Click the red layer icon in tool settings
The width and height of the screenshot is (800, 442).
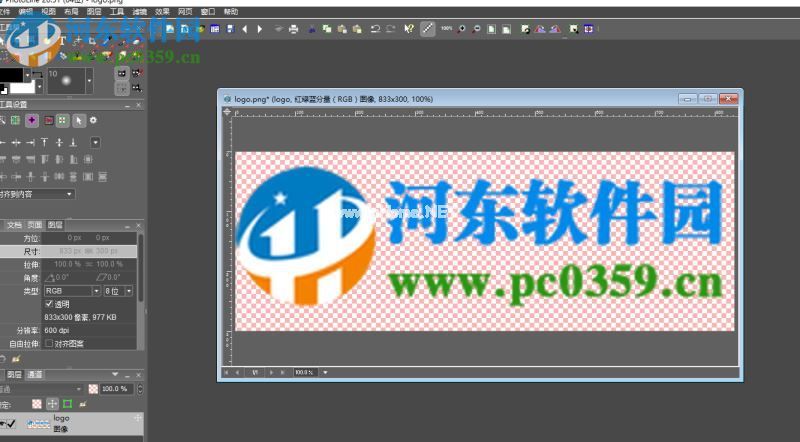(48, 120)
